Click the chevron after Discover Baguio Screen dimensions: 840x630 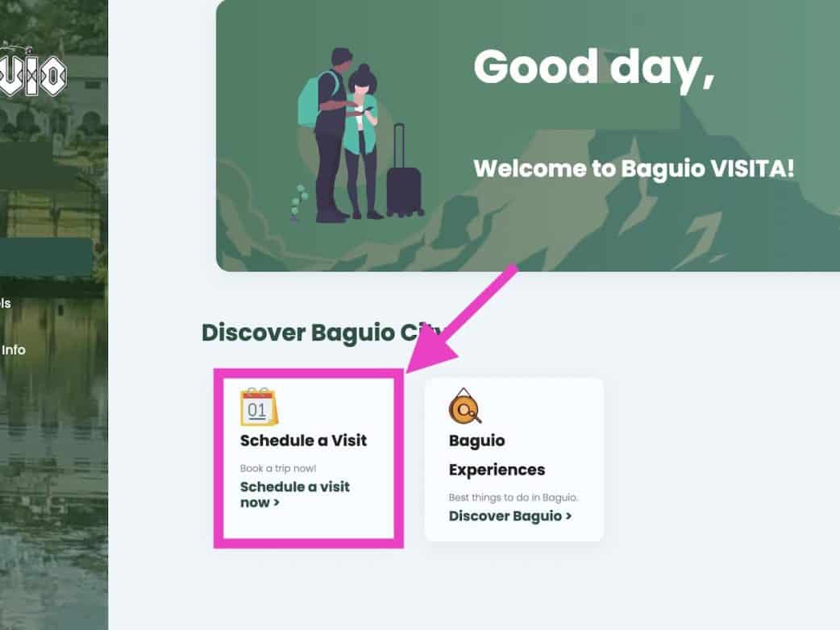[569, 516]
